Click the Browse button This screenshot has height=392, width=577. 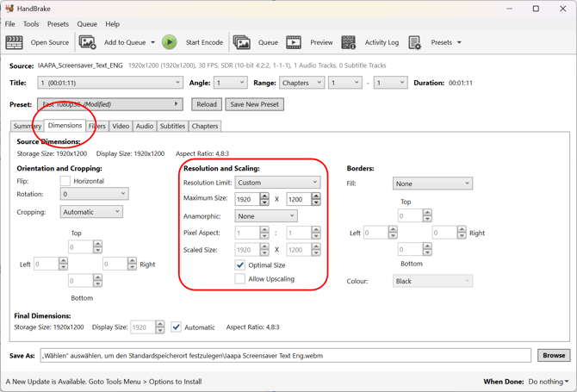coord(554,355)
